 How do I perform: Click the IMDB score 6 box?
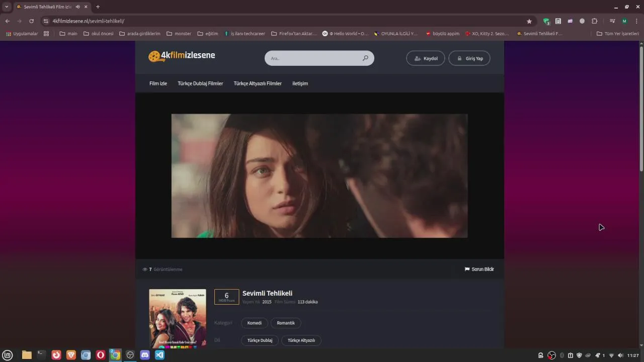[x=226, y=297]
